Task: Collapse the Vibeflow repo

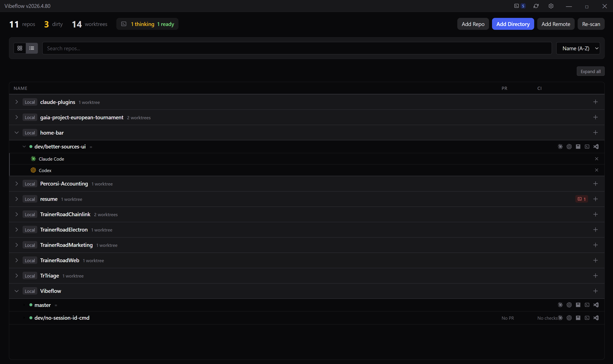Action: (x=17, y=291)
